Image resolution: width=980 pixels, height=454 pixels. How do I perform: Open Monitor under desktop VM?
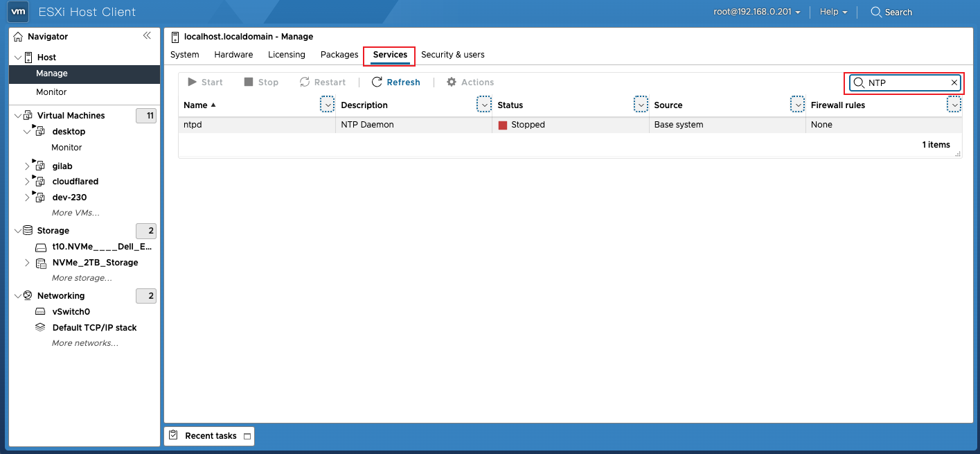(x=66, y=148)
